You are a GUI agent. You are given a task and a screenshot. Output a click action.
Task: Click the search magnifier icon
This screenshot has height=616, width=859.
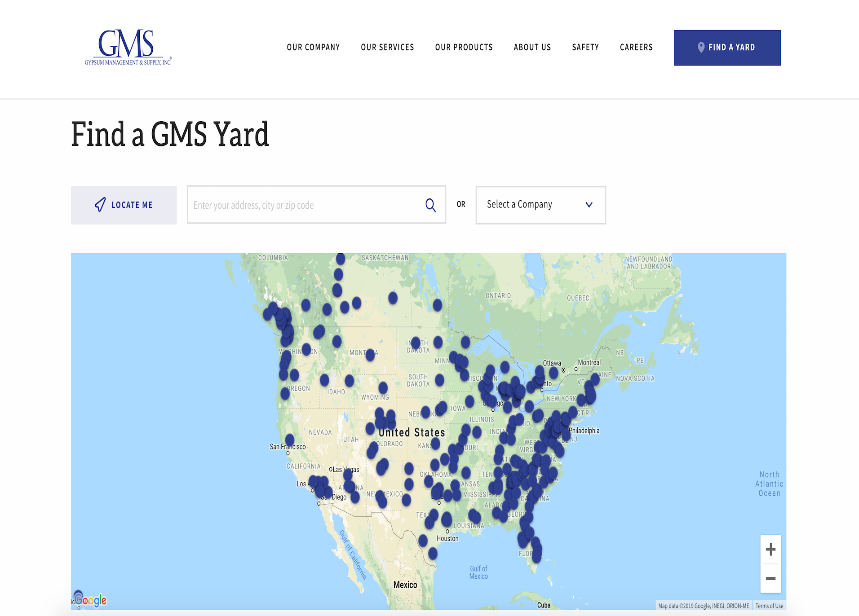(430, 205)
